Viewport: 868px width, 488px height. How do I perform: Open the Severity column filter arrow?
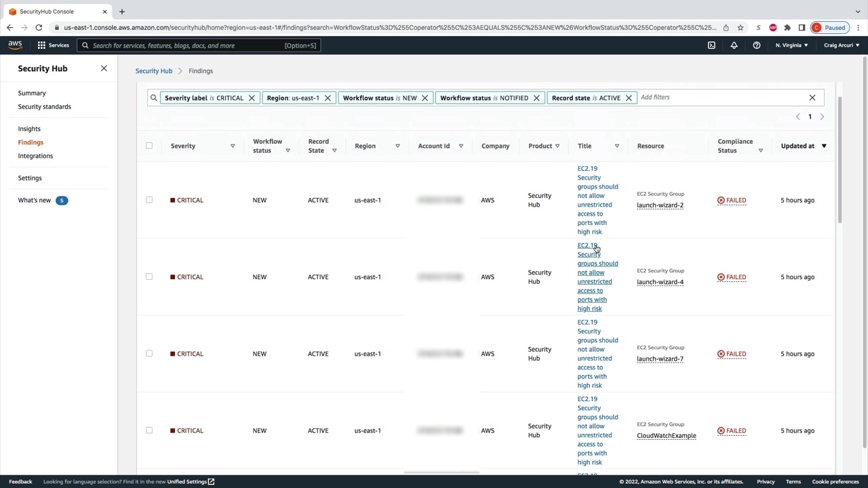tap(233, 146)
